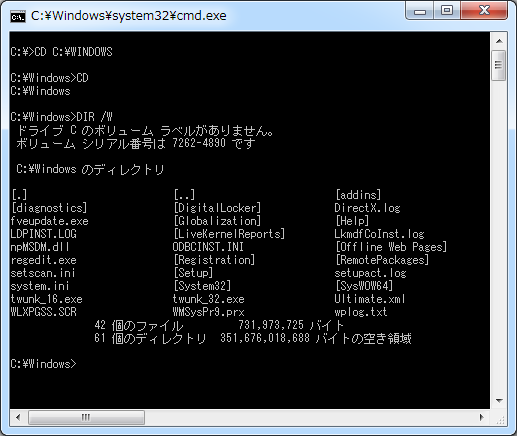The height and width of the screenshot is (436, 517).
Task: Click the Ultimate.xml file name
Action: coord(370,299)
